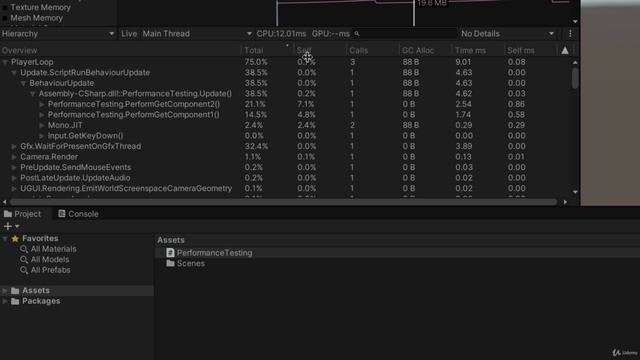This screenshot has width=640, height=360.
Task: Select All Models saved search
Action: pyautogui.click(x=50, y=260)
